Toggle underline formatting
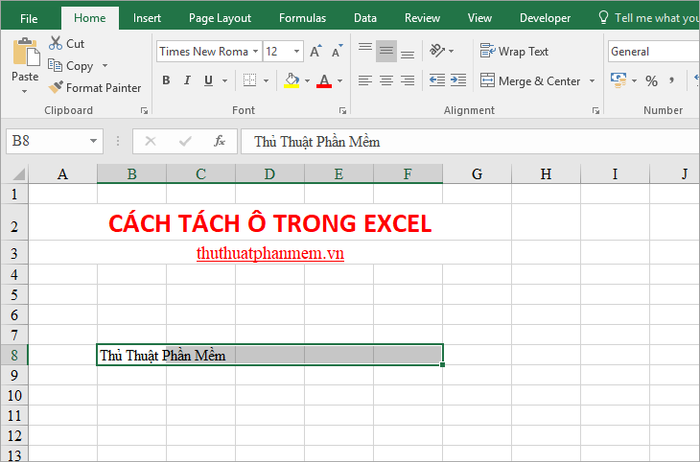The image size is (700, 462). point(208,80)
